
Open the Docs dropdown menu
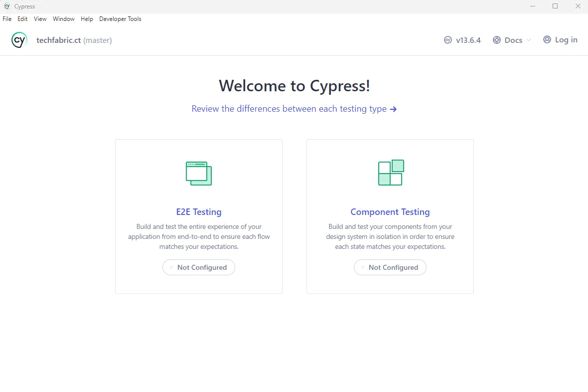(512, 39)
